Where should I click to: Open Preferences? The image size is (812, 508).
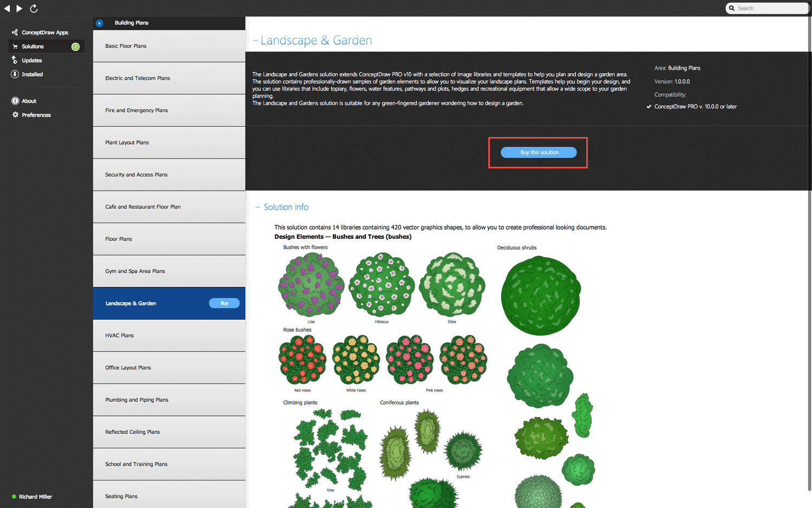[x=36, y=115]
